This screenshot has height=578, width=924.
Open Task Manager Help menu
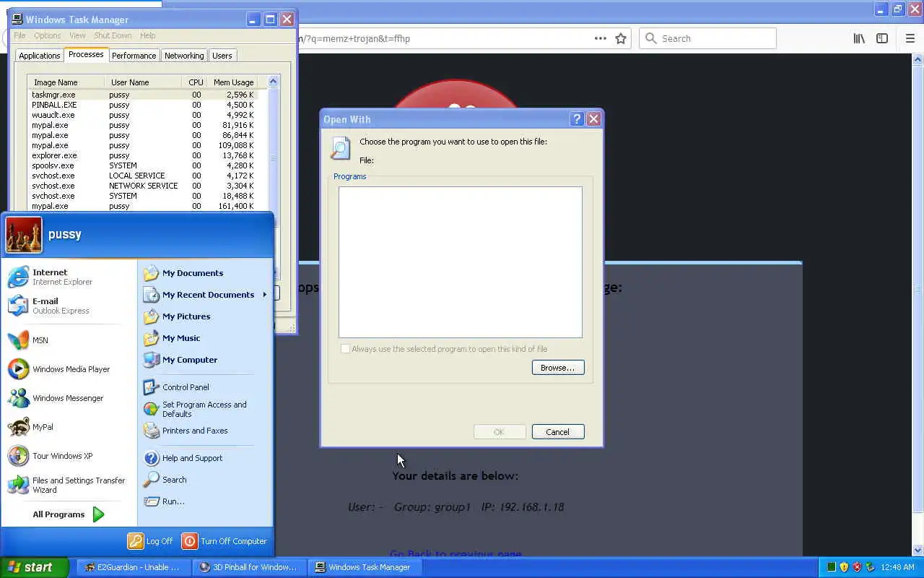[x=147, y=35]
